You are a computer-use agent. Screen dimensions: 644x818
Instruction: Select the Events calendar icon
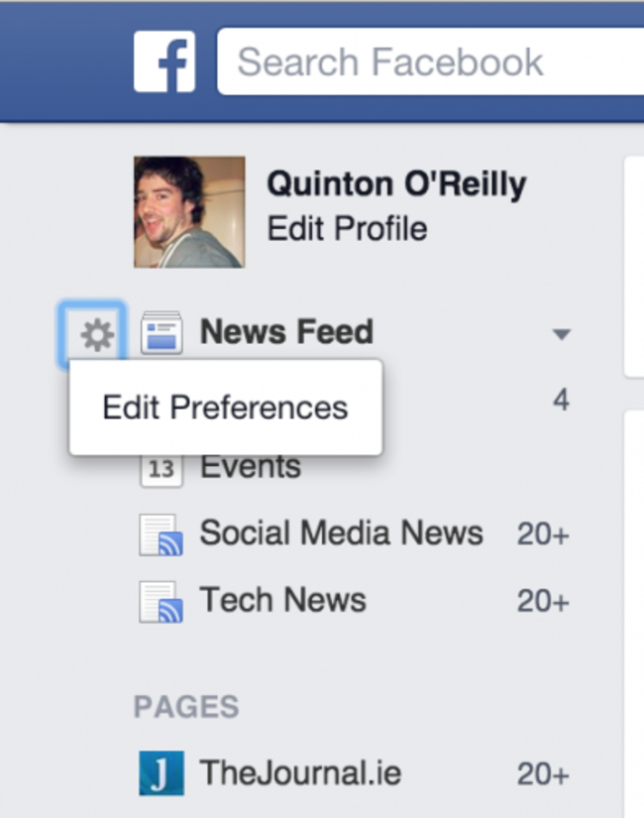point(161,466)
